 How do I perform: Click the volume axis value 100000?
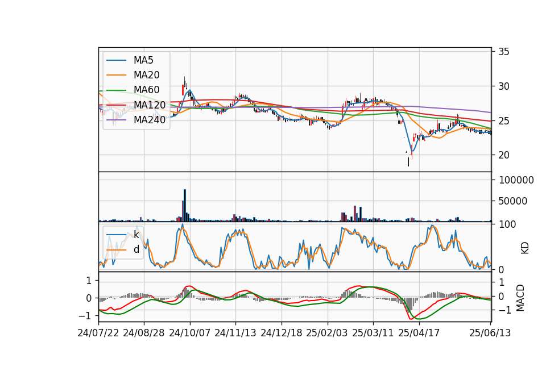pyautogui.click(x=516, y=180)
